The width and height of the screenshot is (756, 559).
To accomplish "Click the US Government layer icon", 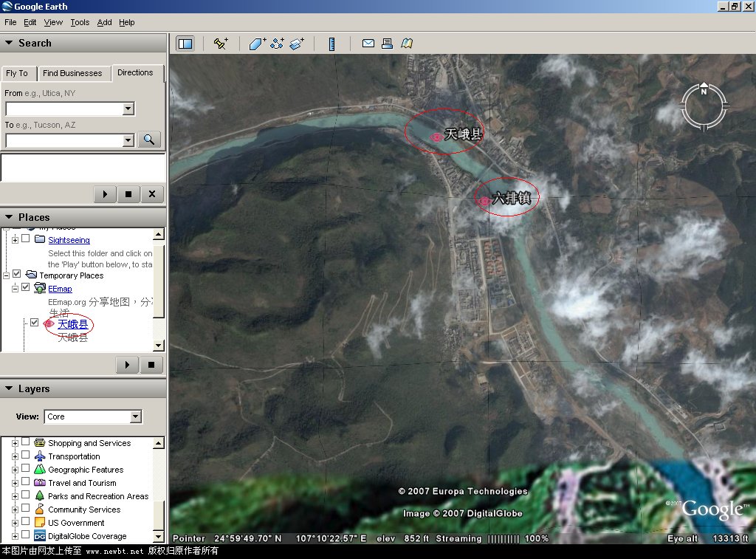I will tap(40, 522).
